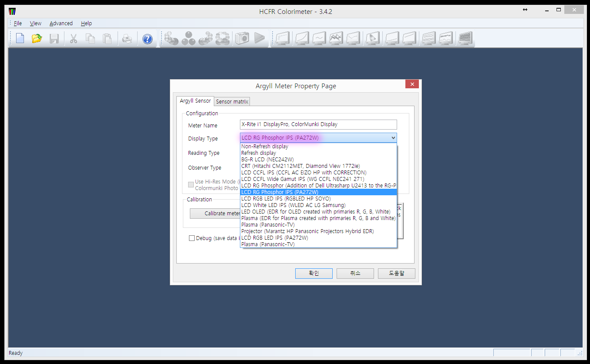Viewport: 590px width, 364px height.
Task: Click the Paste clipboard icon
Action: click(107, 39)
